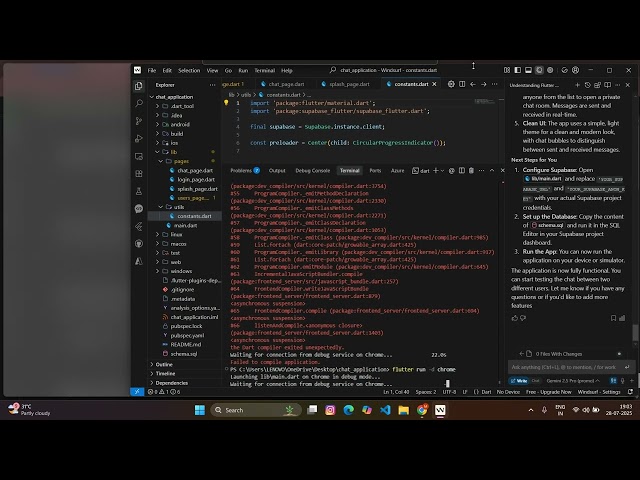Give thumbs up to Cascade response
The image size is (640, 480).
515,318
